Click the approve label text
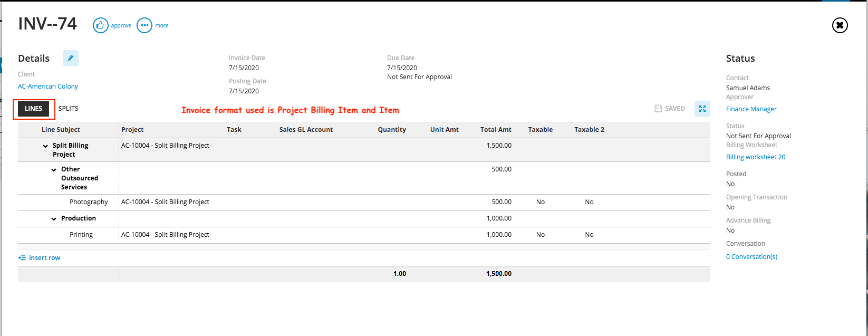Viewport: 868px width, 336px height. coord(121,25)
